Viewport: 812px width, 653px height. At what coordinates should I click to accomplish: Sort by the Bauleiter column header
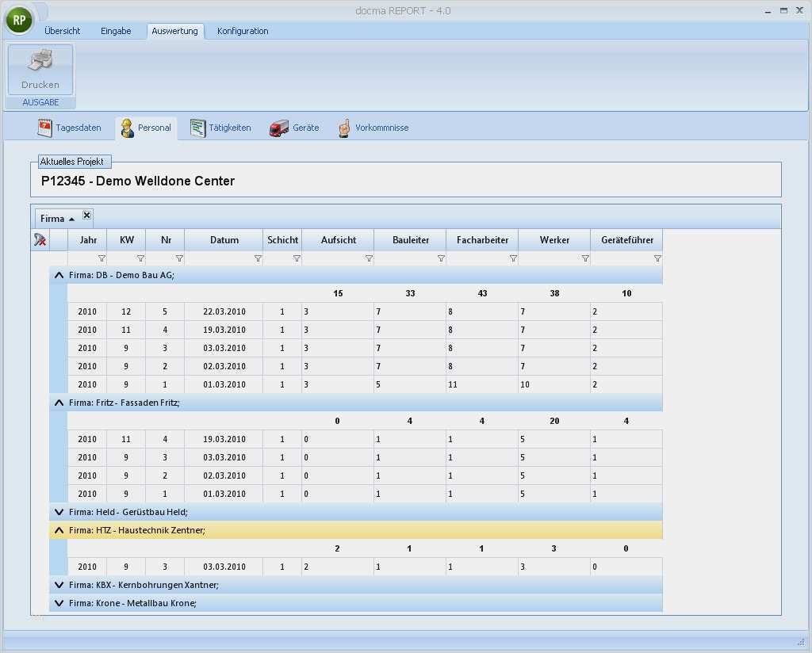click(x=411, y=240)
